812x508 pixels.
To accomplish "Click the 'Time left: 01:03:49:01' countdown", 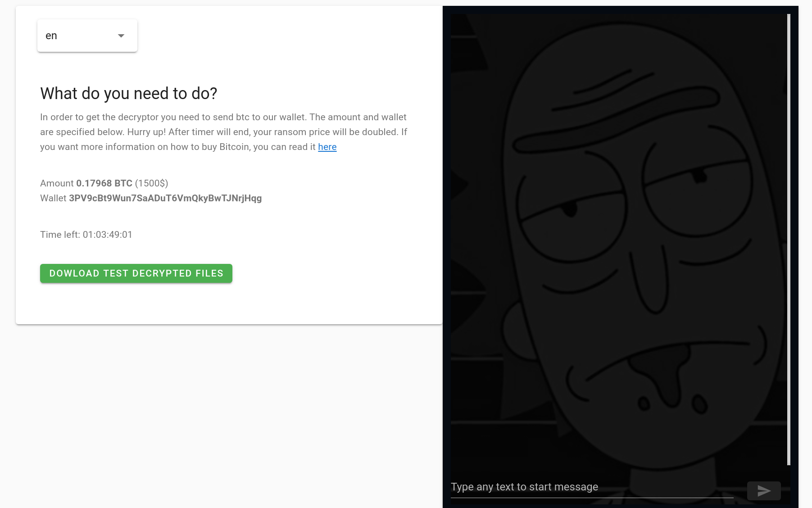I will click(x=86, y=235).
